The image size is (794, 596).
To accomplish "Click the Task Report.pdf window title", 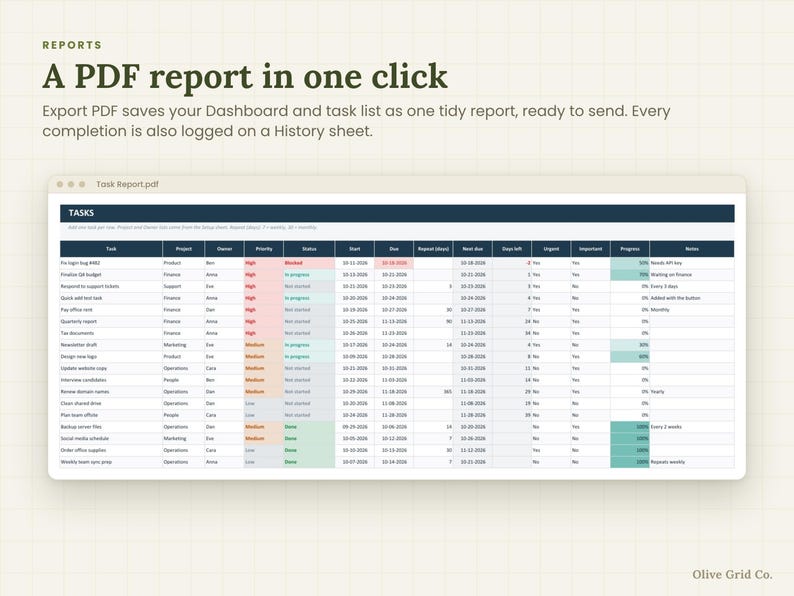I will tap(127, 184).
